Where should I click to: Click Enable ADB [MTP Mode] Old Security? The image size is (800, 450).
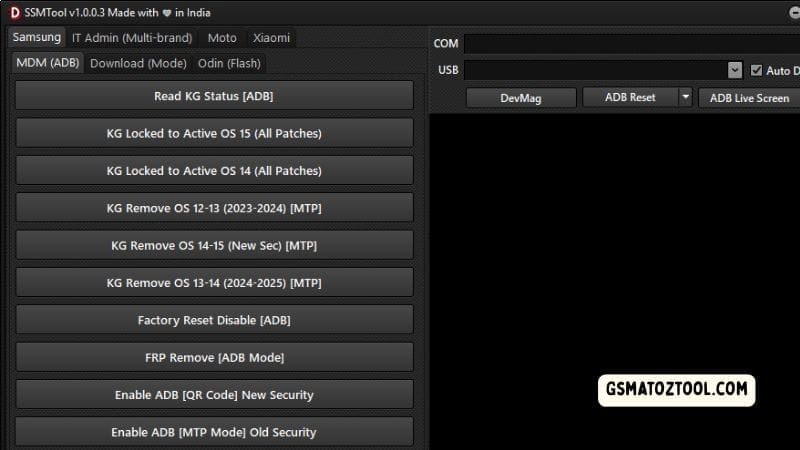tap(214, 432)
